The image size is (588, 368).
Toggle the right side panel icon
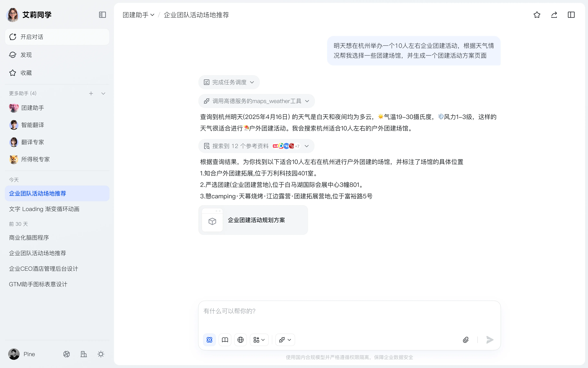[x=571, y=15]
